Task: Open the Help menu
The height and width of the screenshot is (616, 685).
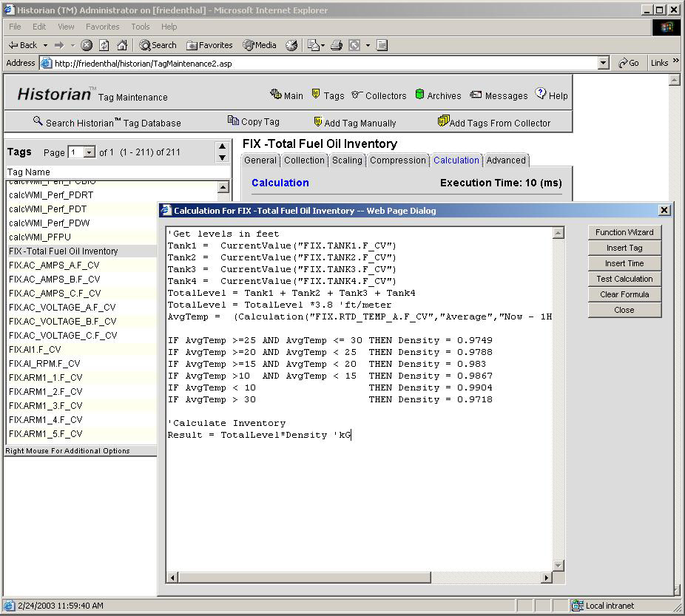Action: [x=169, y=27]
